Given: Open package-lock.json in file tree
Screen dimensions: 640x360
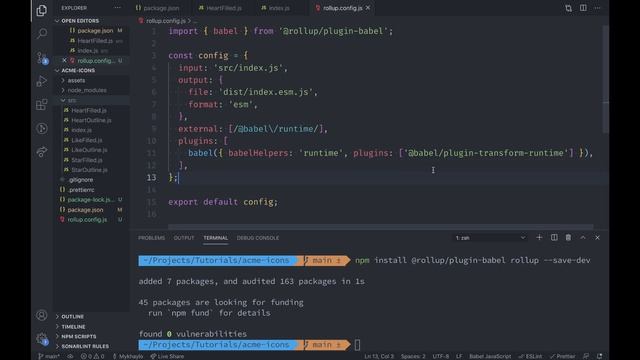Looking at the screenshot, I should (91, 200).
